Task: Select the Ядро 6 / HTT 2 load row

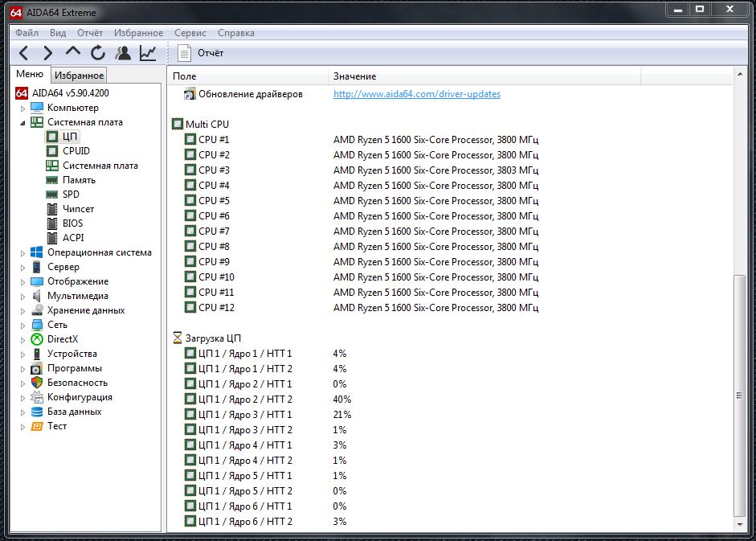Action: pos(266,521)
